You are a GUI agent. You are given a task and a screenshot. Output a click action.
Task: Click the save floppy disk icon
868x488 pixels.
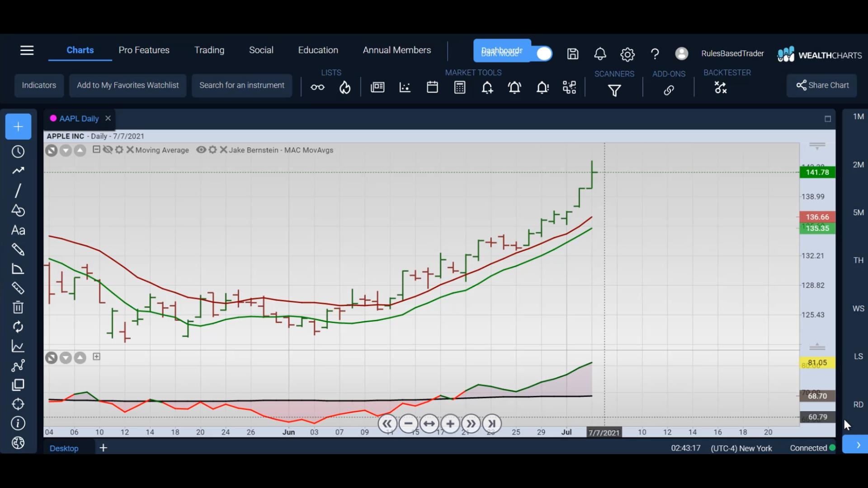[x=573, y=54]
